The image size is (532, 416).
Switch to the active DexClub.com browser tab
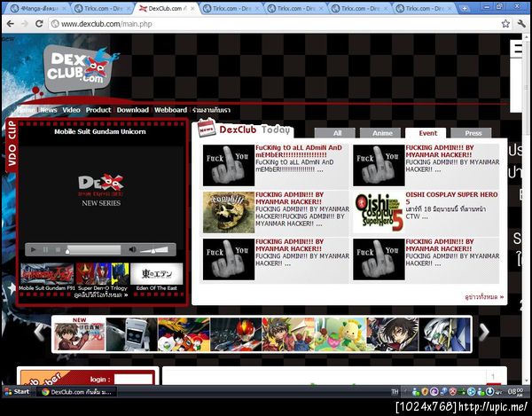click(x=167, y=9)
